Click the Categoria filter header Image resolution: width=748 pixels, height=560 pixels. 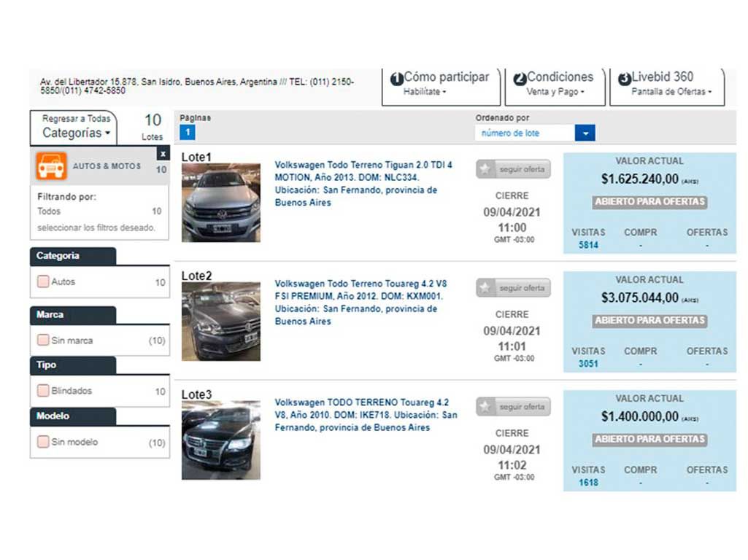(73, 256)
